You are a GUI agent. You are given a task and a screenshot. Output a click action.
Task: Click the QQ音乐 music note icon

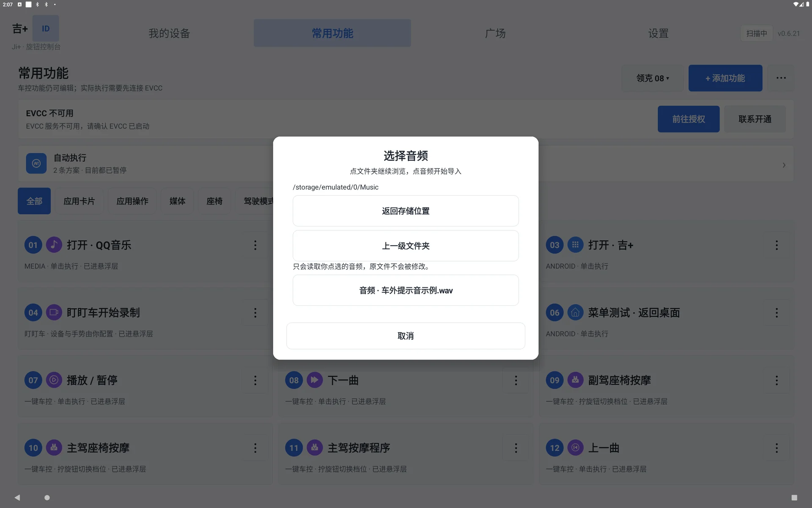coord(54,245)
